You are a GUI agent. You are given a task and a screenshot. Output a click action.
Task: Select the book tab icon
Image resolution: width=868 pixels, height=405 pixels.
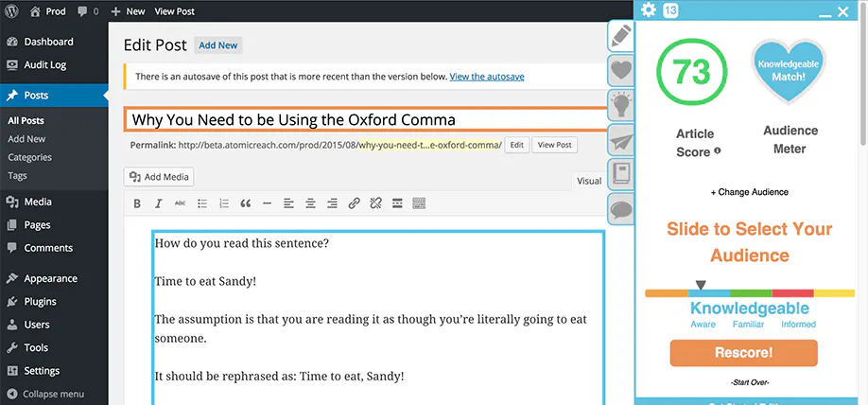point(621,174)
